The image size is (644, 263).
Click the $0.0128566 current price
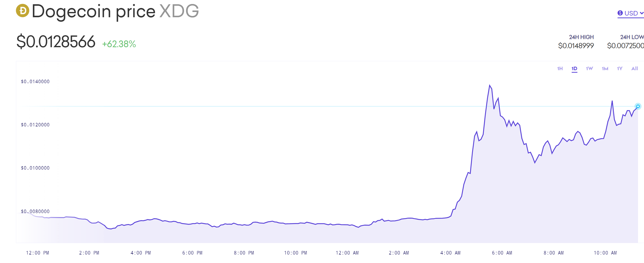point(56,41)
